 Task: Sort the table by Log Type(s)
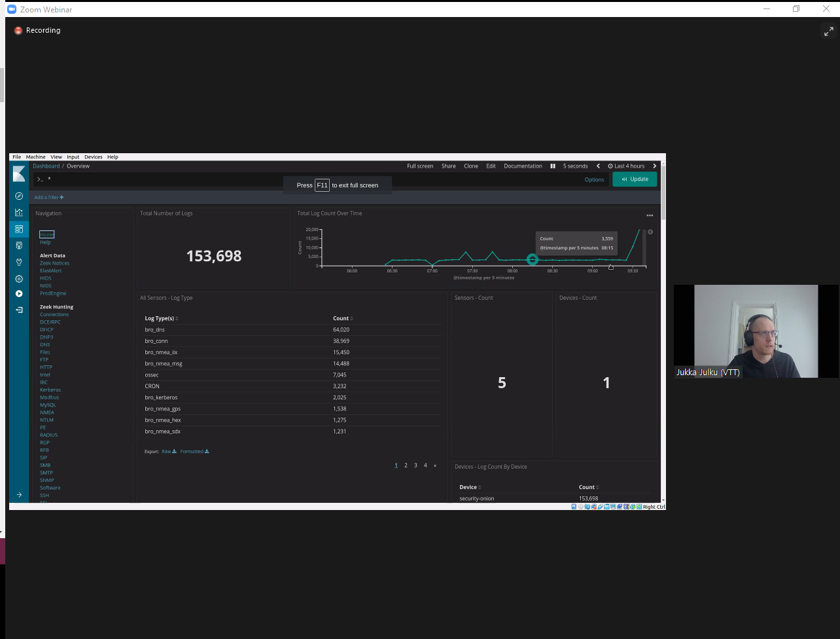[x=161, y=319]
